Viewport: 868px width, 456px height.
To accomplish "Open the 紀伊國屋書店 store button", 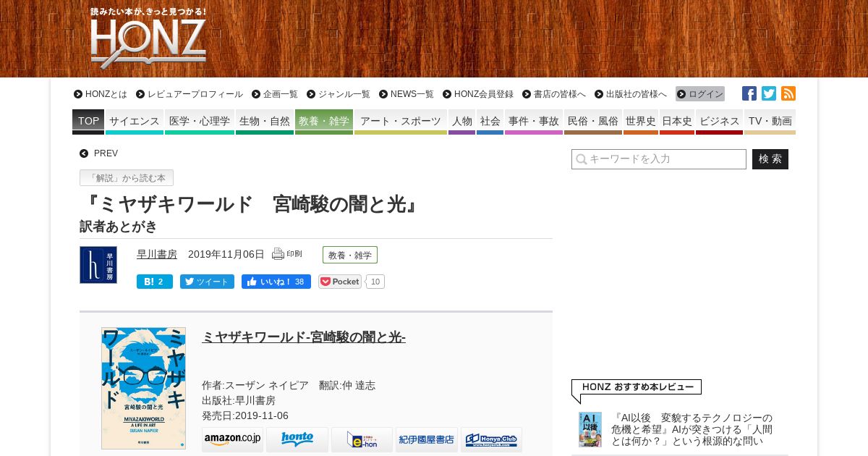I will 427,439.
